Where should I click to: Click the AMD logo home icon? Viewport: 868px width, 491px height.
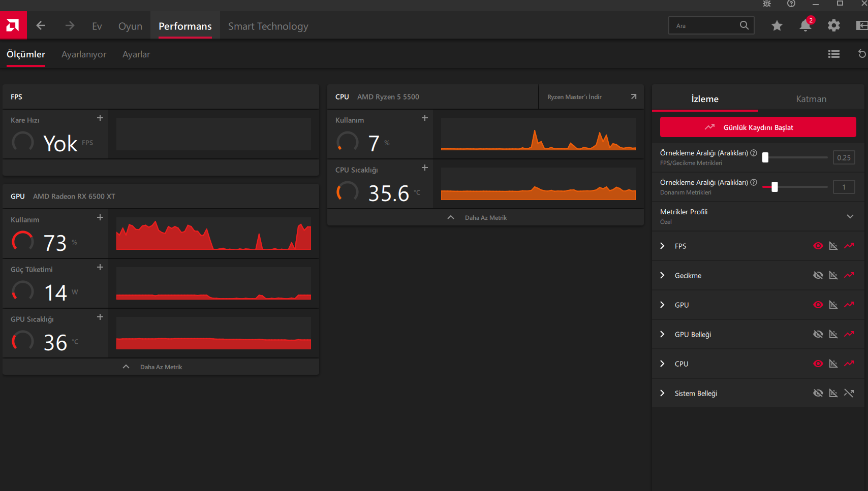click(x=13, y=25)
